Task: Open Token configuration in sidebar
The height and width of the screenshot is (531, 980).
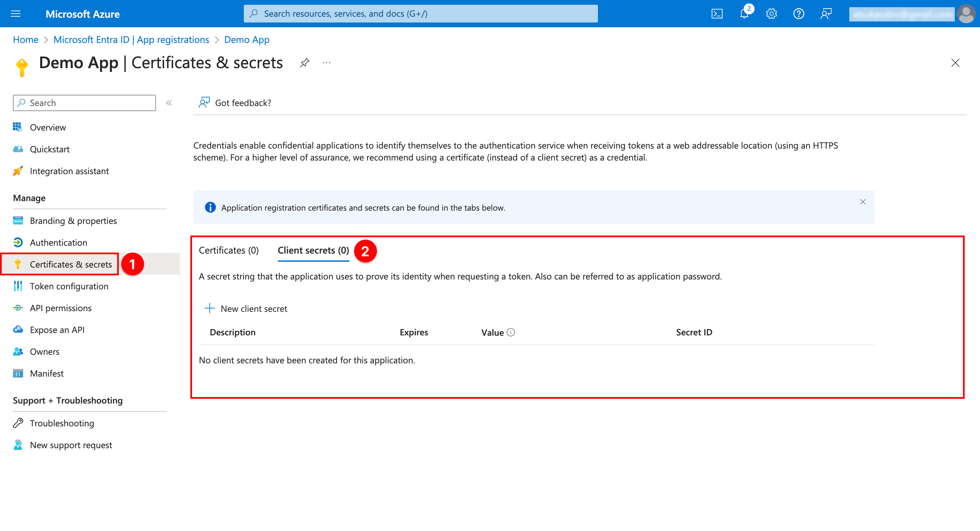Action: pos(69,286)
